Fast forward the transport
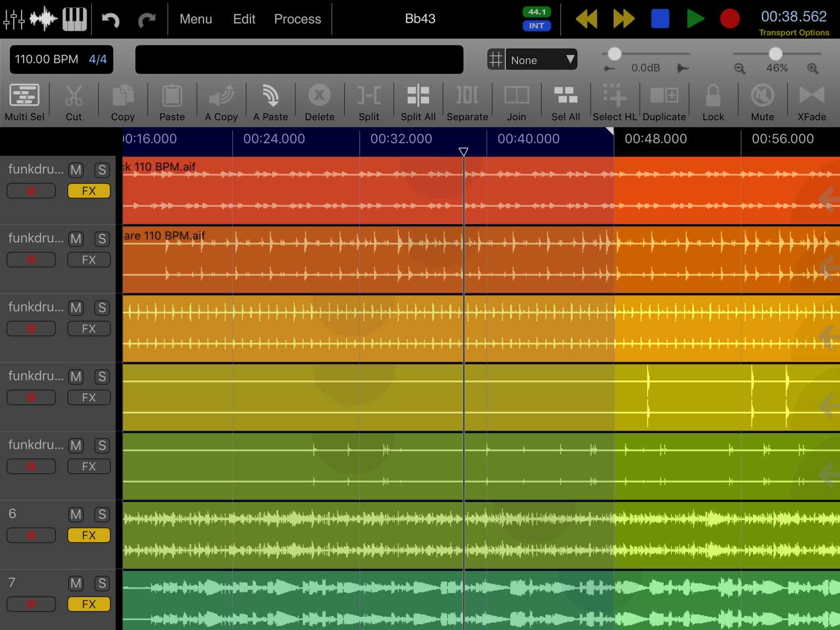The height and width of the screenshot is (630, 840). 624,19
